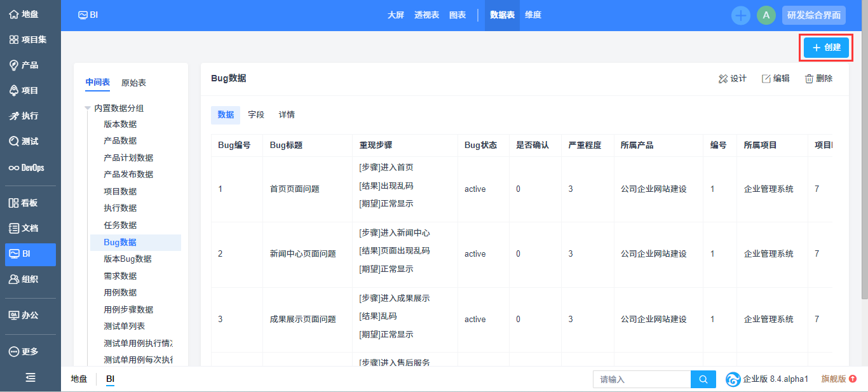Click the blue search magnifier icon

(x=703, y=379)
